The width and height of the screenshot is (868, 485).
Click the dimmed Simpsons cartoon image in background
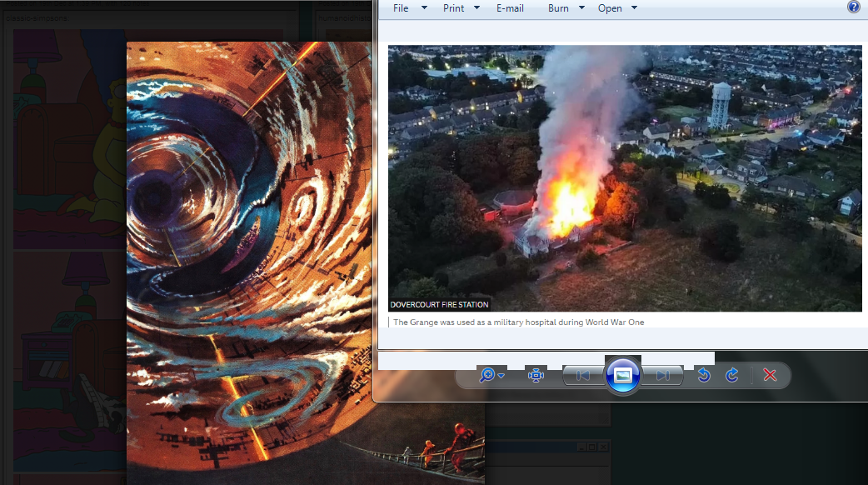point(69,138)
